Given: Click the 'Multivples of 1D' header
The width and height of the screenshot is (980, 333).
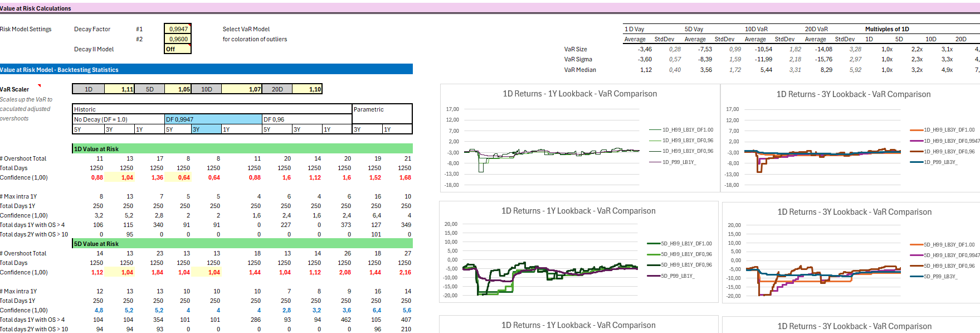Looking at the screenshot, I should [887, 29].
